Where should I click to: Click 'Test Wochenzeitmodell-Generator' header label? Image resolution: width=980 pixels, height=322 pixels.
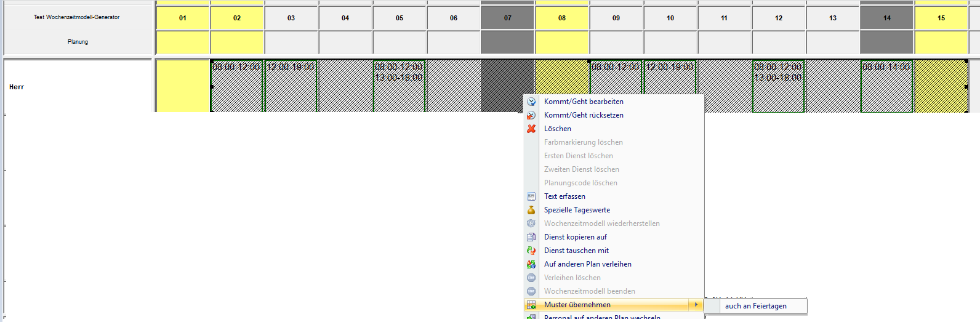(77, 17)
